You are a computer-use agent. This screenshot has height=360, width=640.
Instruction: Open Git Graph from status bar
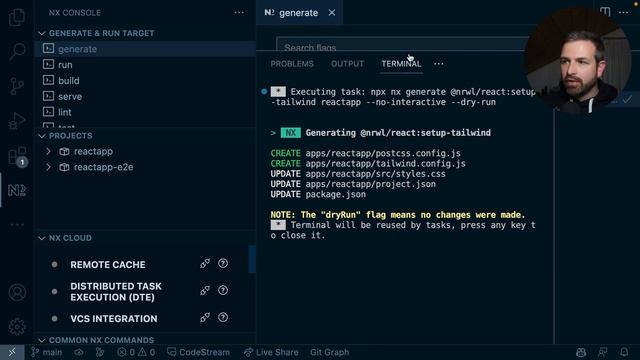(x=329, y=352)
